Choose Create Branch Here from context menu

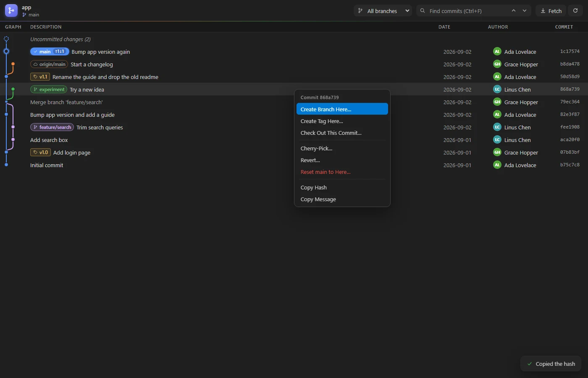click(x=342, y=109)
